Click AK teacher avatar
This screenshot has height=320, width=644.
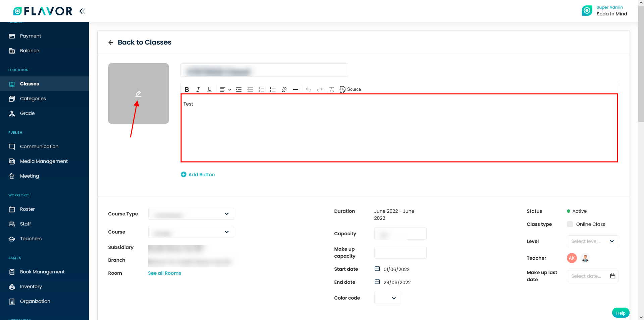click(572, 258)
